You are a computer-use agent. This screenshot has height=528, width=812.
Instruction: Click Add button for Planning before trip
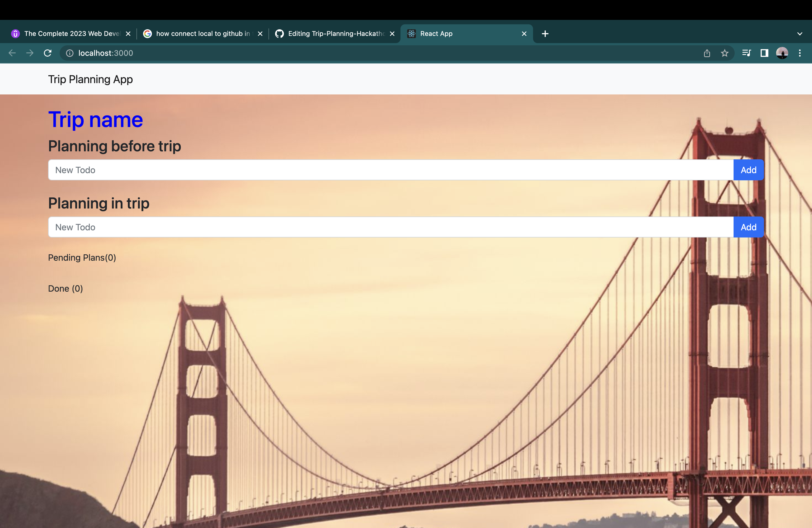[748, 170]
